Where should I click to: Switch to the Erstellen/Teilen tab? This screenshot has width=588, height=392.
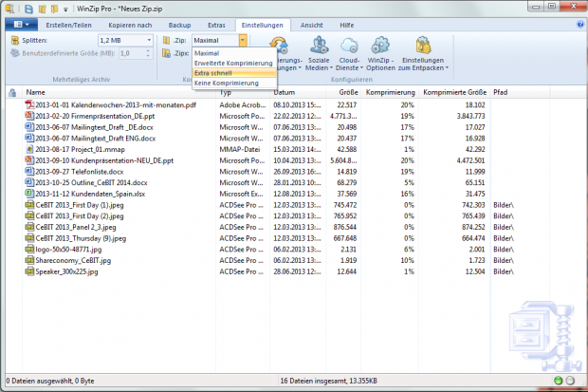point(68,26)
